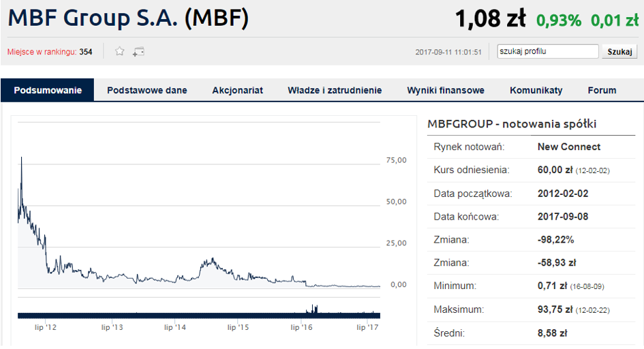This screenshot has height=349, width=644.
Task: Click the lip '15 axis label
Action: pyautogui.click(x=239, y=327)
